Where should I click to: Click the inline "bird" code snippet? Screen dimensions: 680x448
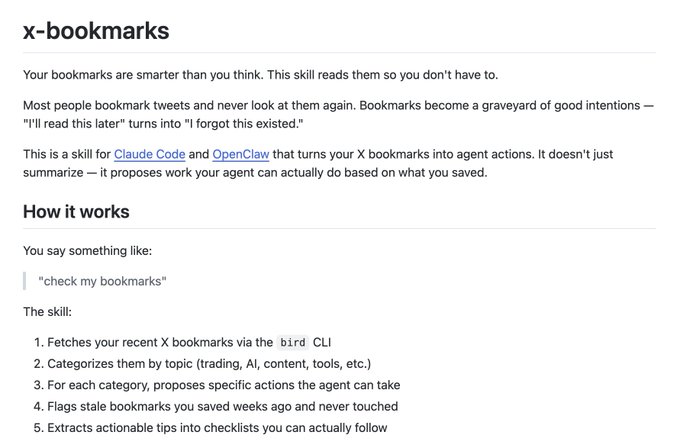(294, 342)
